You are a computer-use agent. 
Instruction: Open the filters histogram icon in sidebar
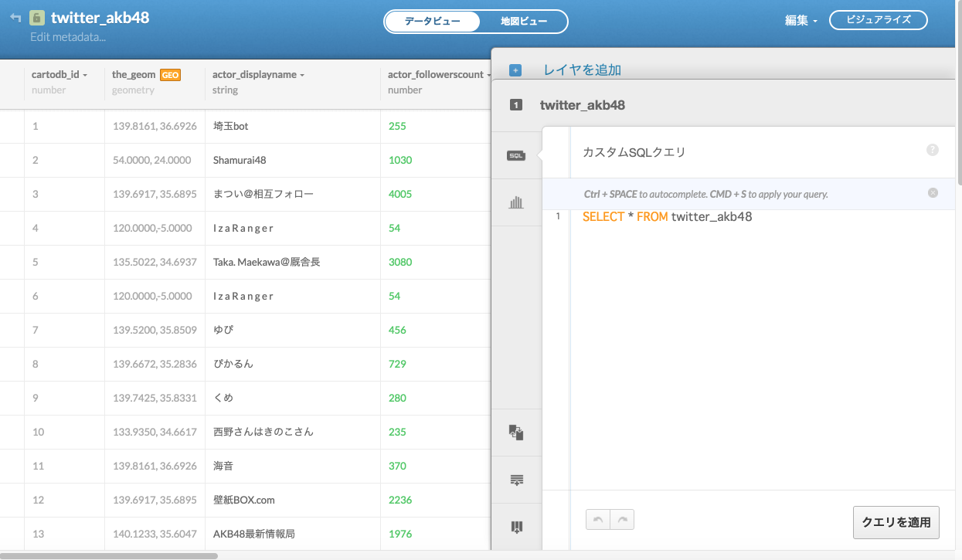(x=516, y=202)
